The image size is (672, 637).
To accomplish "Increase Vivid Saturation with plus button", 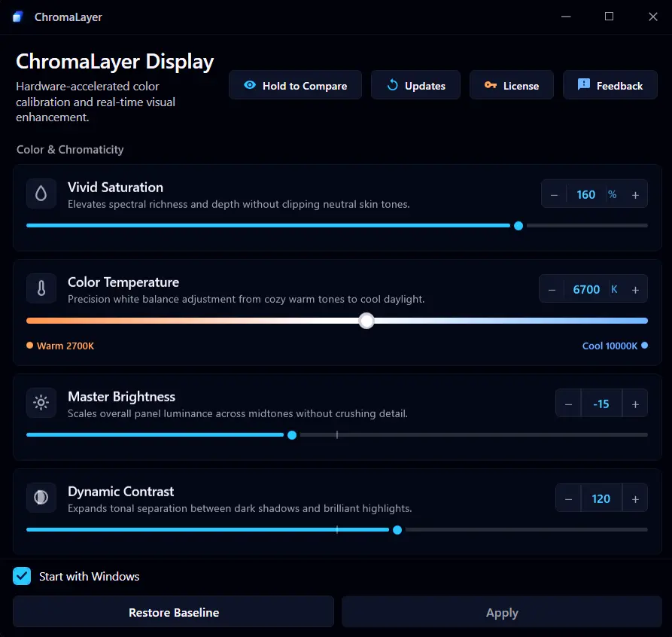I will tap(635, 195).
